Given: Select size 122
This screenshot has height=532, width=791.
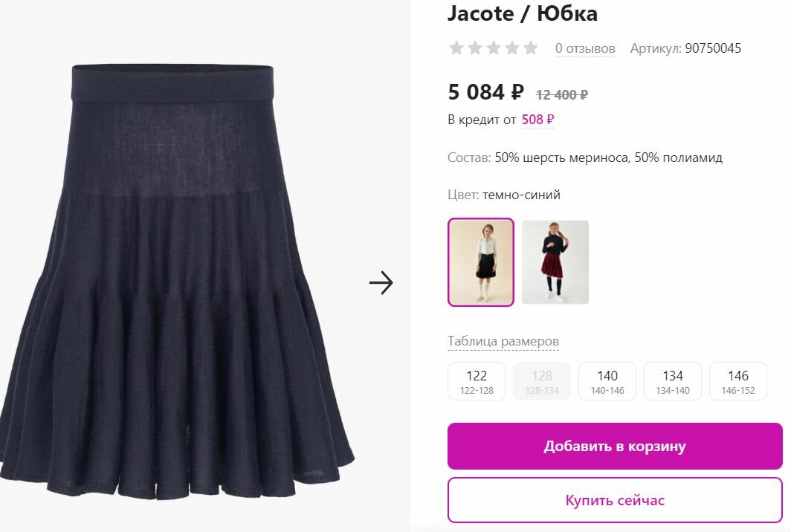Looking at the screenshot, I should point(477,381).
